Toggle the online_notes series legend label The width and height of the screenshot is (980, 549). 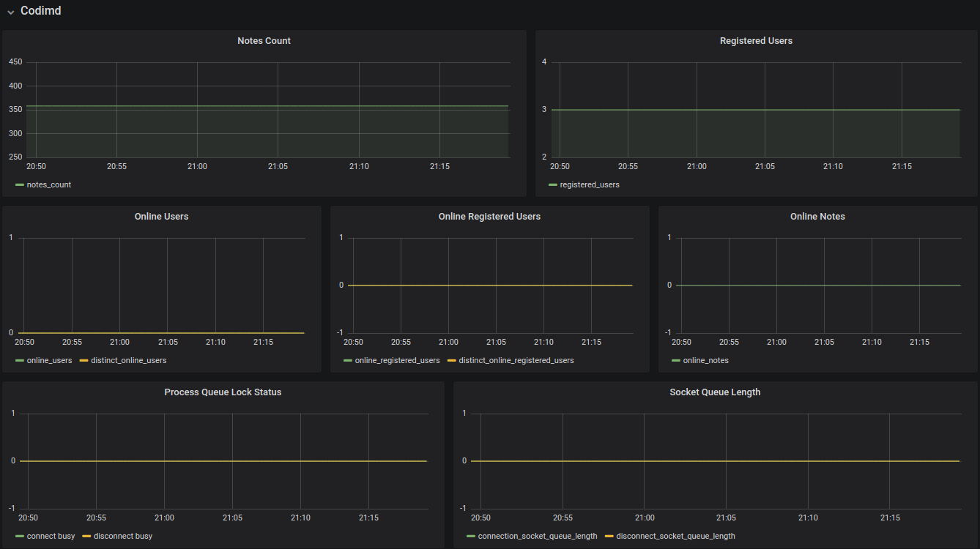[x=706, y=361]
